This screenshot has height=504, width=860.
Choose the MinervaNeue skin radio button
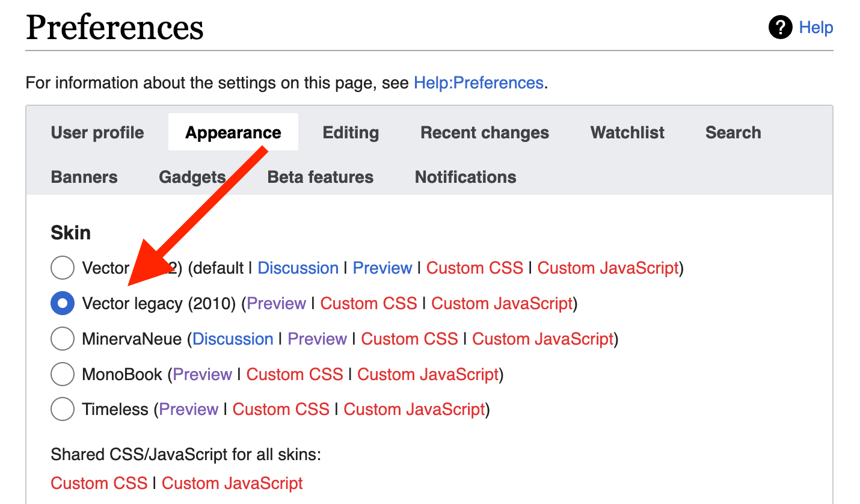[63, 339]
